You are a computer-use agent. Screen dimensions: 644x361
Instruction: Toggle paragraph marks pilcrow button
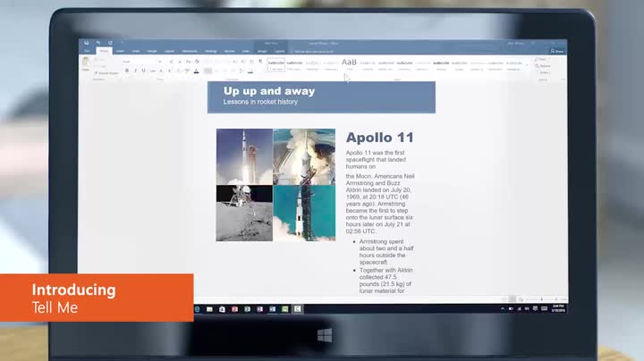pos(260,62)
